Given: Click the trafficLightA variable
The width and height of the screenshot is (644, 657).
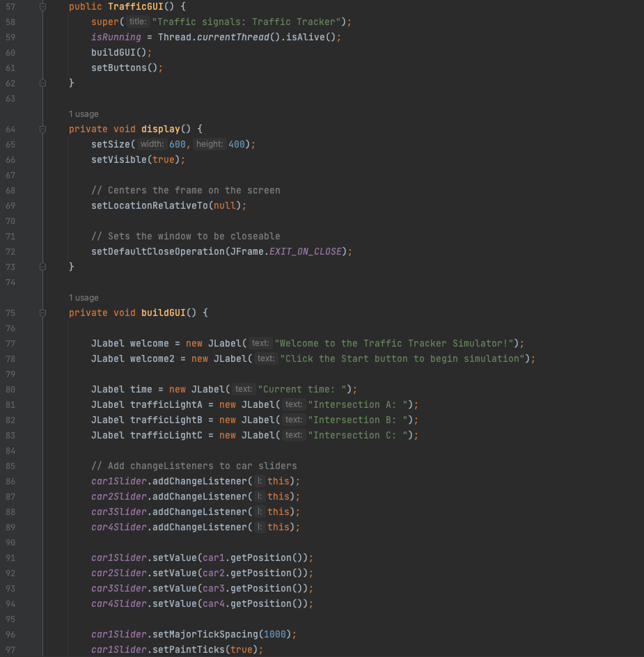Looking at the screenshot, I should pos(166,405).
